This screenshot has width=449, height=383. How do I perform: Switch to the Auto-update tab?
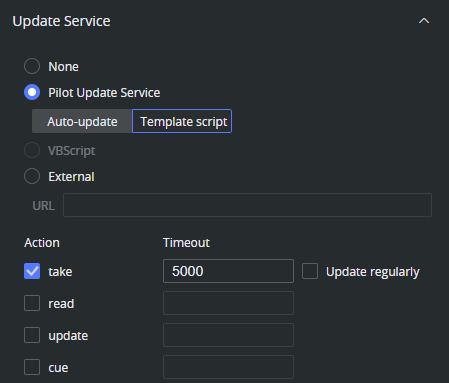[x=82, y=121]
